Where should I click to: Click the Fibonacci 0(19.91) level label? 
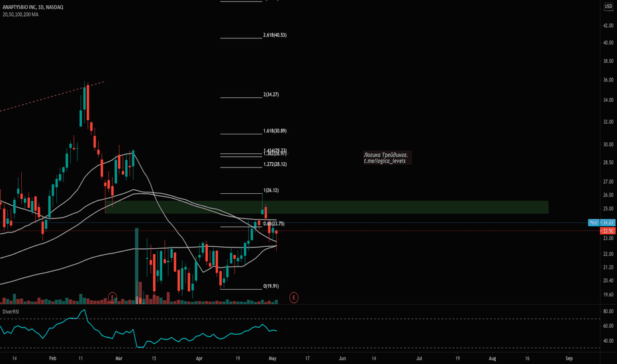point(271,286)
